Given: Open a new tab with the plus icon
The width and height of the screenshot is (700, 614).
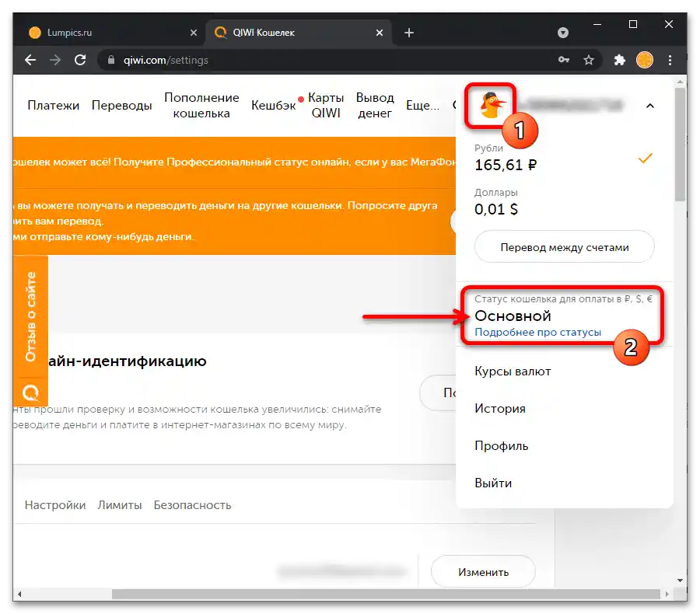Looking at the screenshot, I should pyautogui.click(x=409, y=33).
